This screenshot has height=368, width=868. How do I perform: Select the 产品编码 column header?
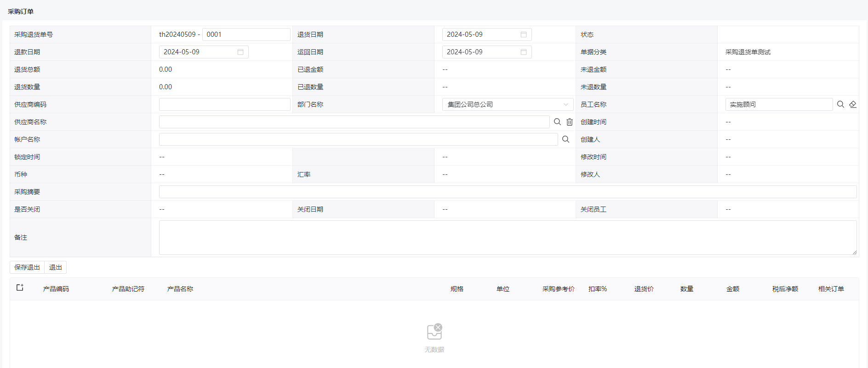coord(56,289)
